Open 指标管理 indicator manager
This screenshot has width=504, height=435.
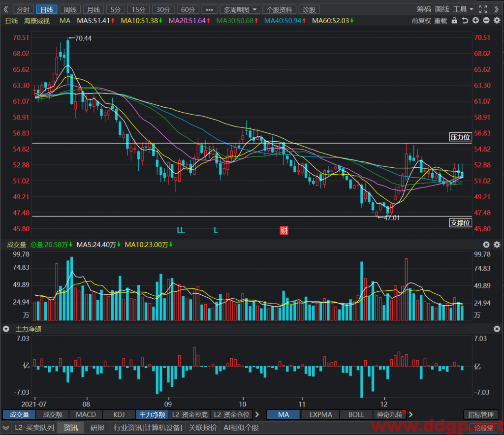(481, 415)
